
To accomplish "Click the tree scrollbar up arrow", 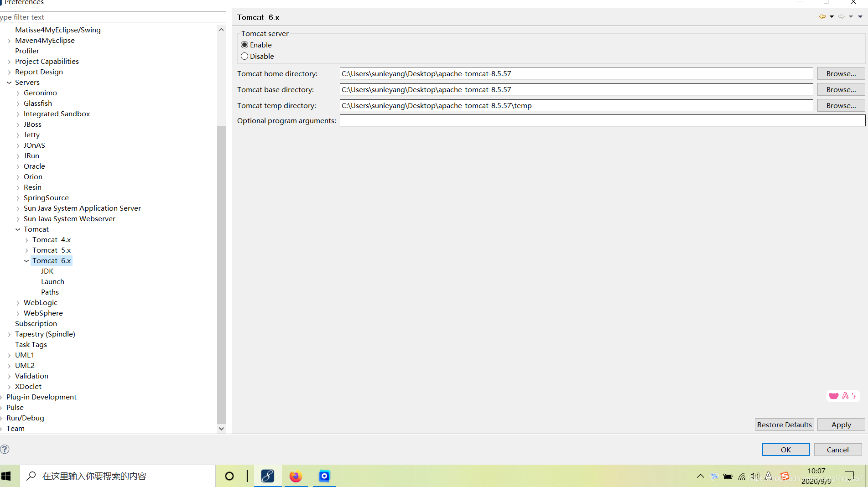I will coord(221,29).
